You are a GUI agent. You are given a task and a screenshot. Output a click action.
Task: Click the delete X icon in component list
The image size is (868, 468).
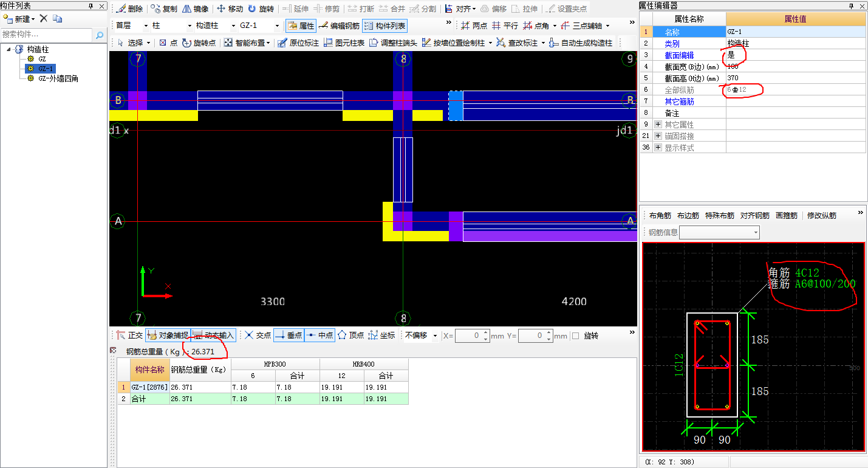tap(43, 19)
